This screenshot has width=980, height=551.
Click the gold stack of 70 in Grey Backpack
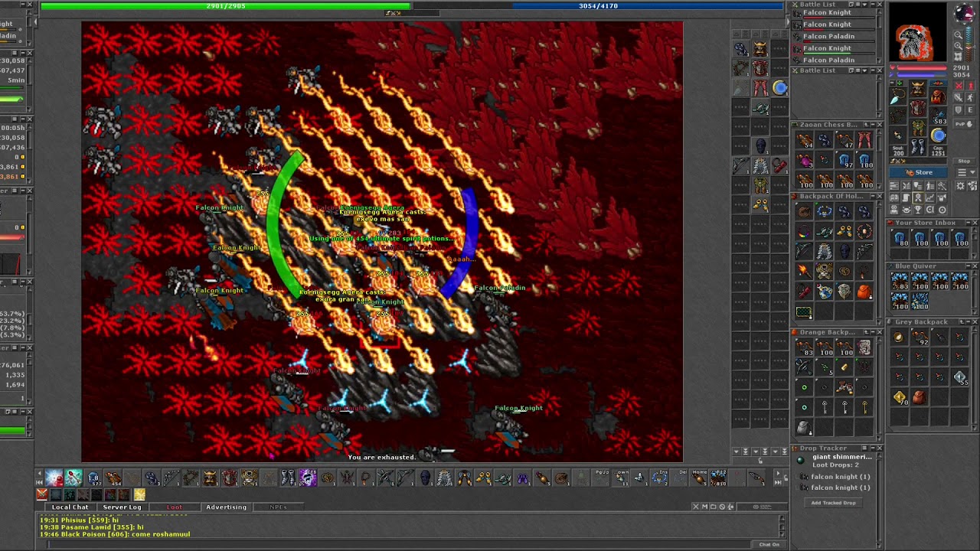click(x=900, y=396)
